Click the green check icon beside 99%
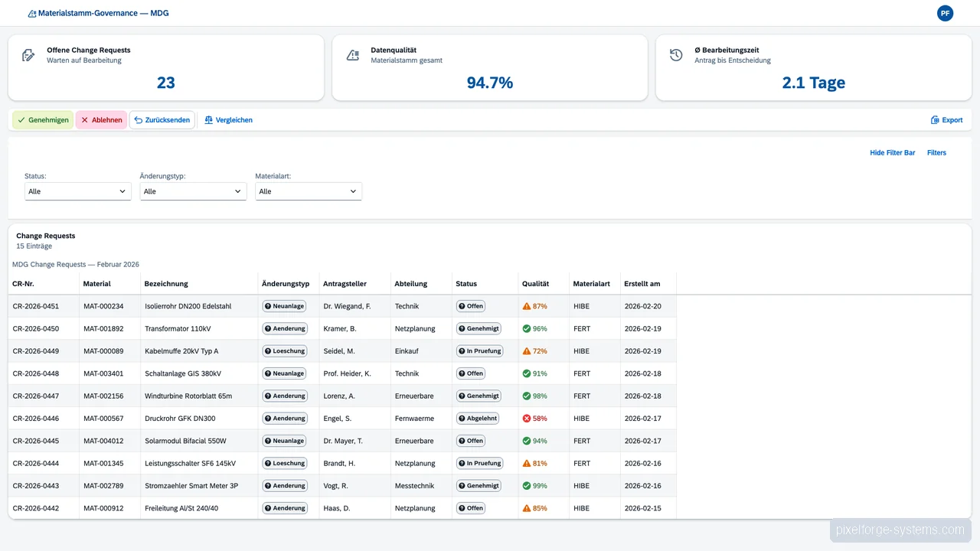 pyautogui.click(x=527, y=486)
